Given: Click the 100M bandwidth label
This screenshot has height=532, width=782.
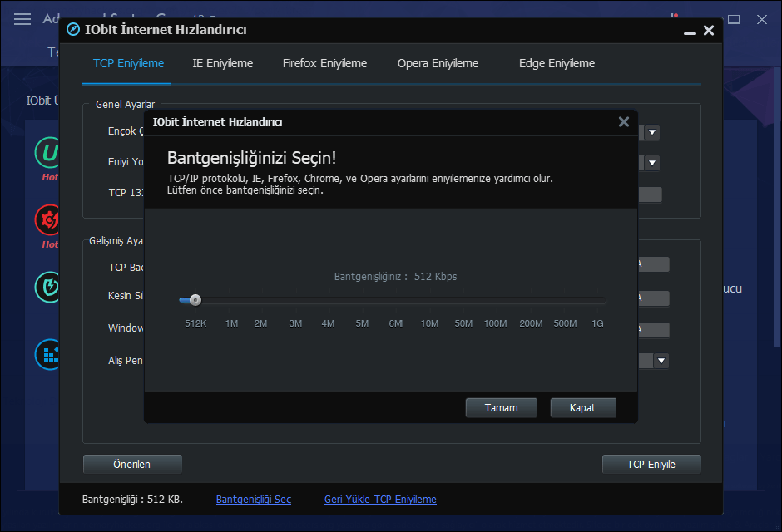Looking at the screenshot, I should (495, 324).
